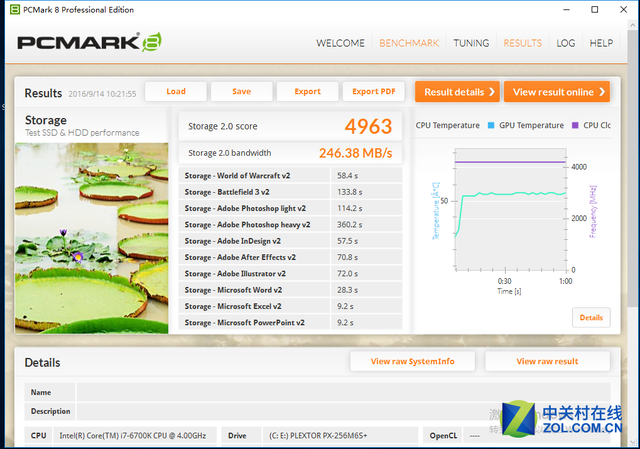
Task: Select the bandwidth value 246.38 MB/s
Action: tap(356, 153)
